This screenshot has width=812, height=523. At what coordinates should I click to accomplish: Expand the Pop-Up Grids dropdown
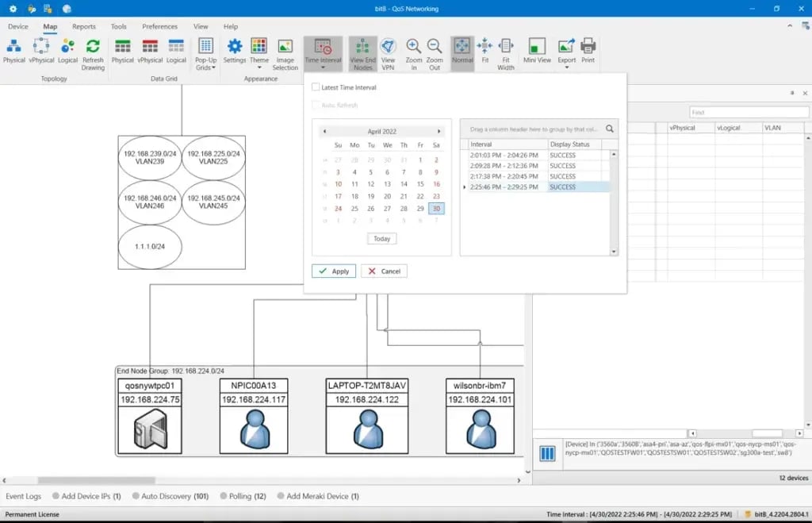click(x=205, y=52)
